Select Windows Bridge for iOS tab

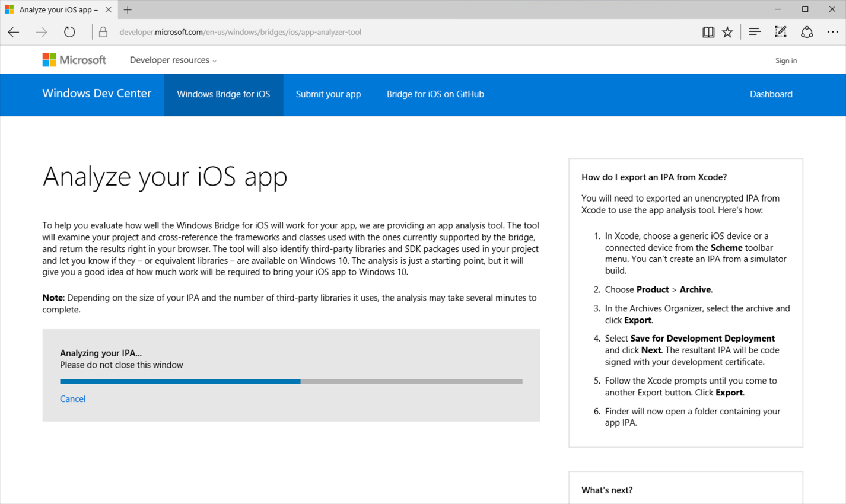(x=224, y=94)
